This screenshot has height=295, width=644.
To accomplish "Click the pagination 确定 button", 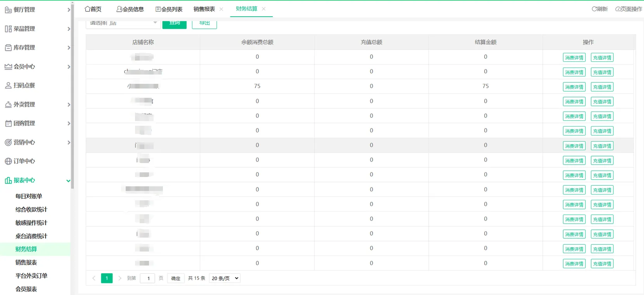I will coord(176,278).
